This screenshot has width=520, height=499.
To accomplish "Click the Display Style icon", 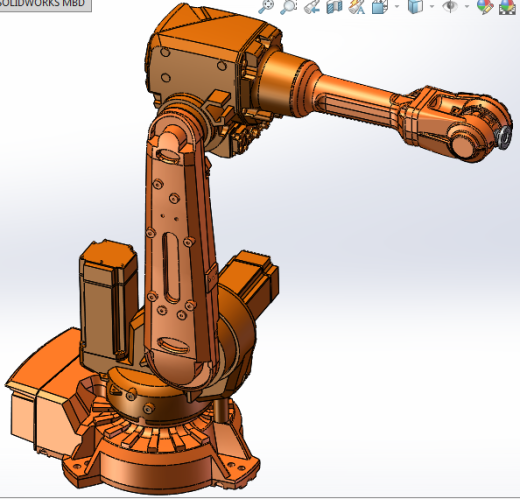I will 415,7.
